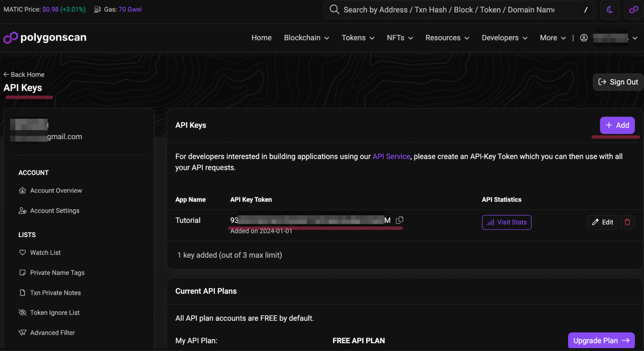Add a new API key
The height and width of the screenshot is (351, 644).
click(x=617, y=125)
